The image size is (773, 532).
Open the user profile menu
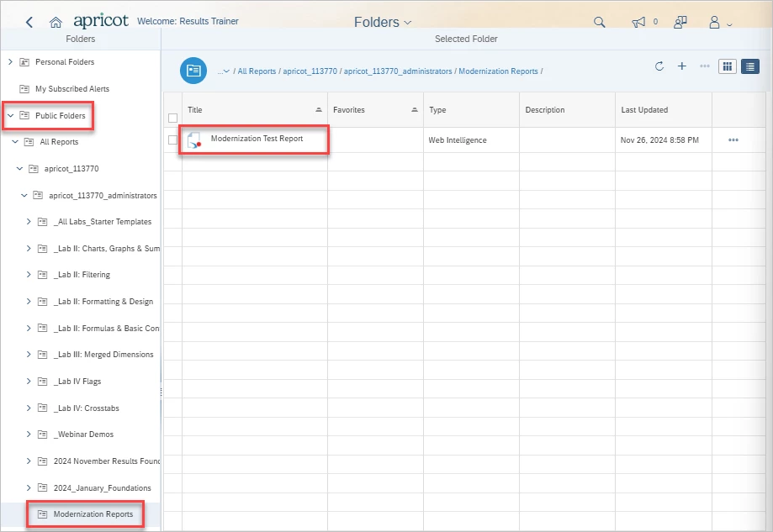click(720, 23)
